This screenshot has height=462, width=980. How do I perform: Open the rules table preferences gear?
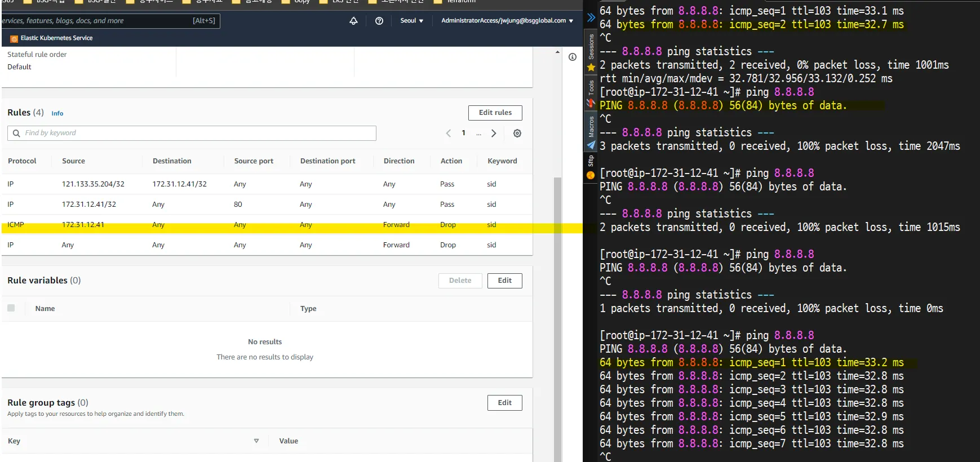tap(517, 134)
